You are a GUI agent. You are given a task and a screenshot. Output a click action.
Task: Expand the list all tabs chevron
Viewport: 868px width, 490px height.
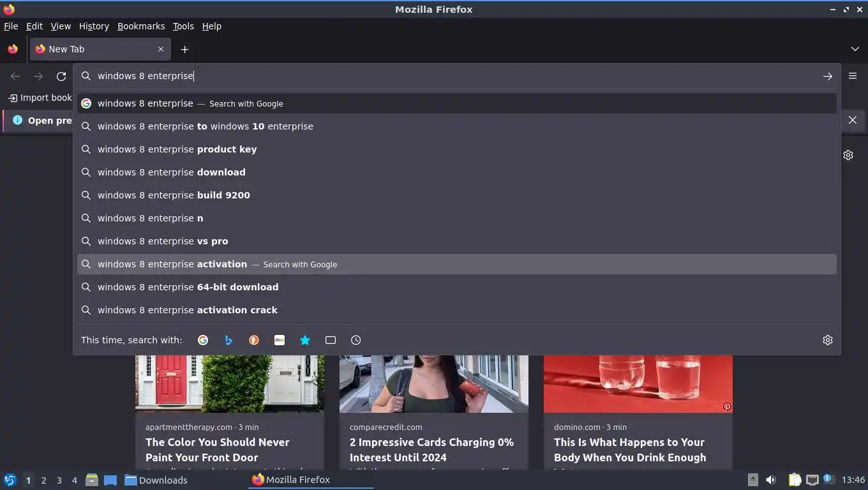855,49
